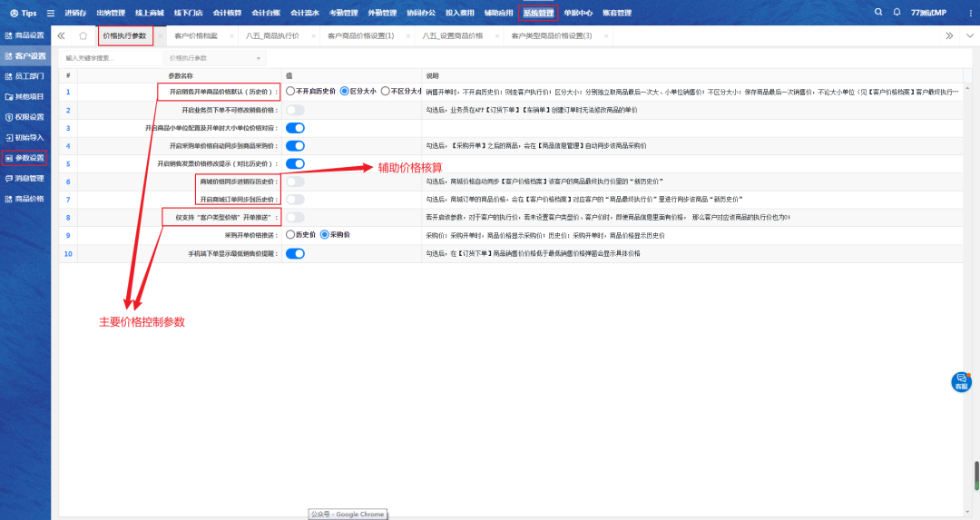Open the notification bell icon

[897, 13]
